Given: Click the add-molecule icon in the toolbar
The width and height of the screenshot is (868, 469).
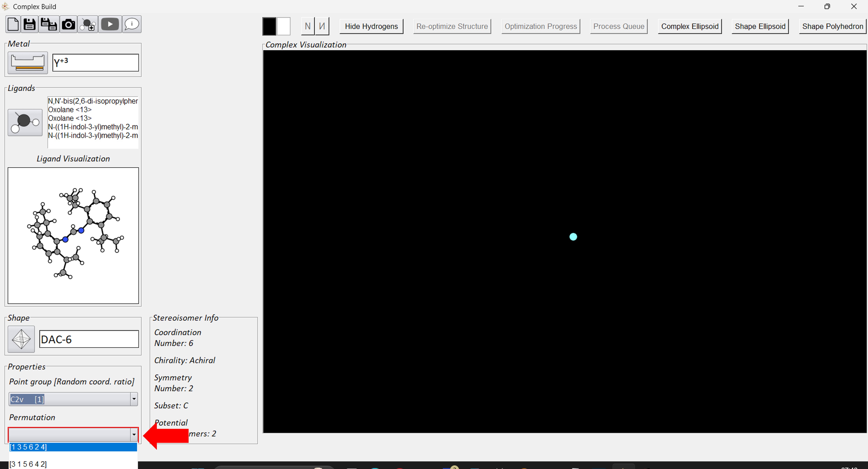Looking at the screenshot, I should [x=88, y=24].
